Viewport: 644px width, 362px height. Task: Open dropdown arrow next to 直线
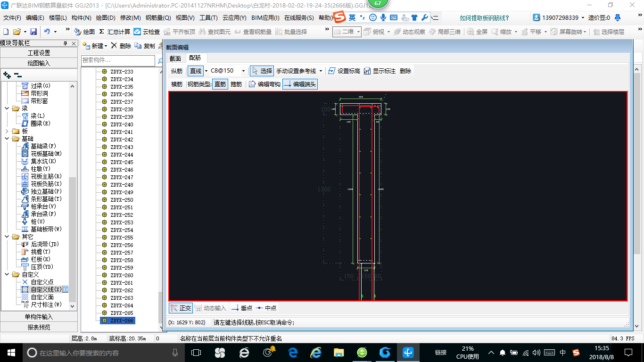(206, 71)
